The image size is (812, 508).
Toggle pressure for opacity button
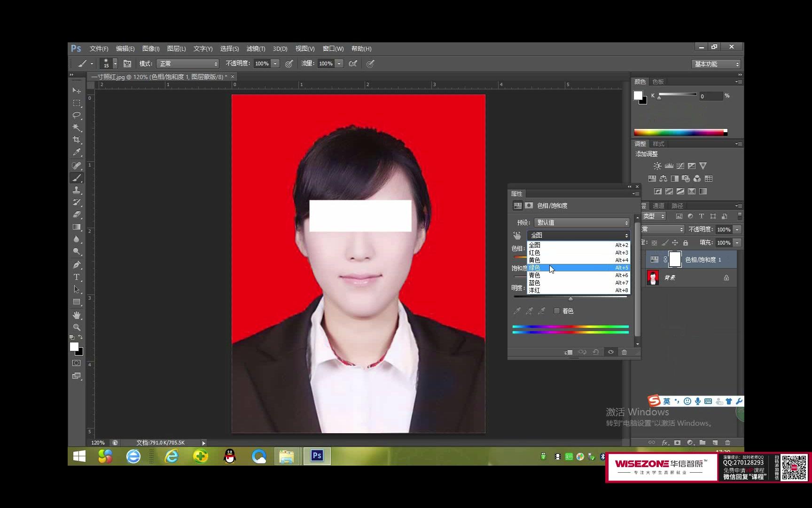point(289,63)
